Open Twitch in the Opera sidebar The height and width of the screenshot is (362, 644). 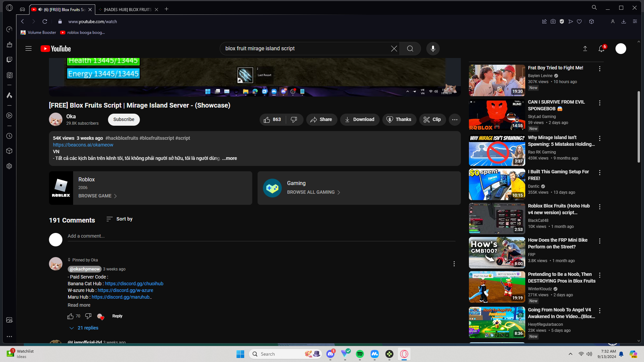[9, 60]
